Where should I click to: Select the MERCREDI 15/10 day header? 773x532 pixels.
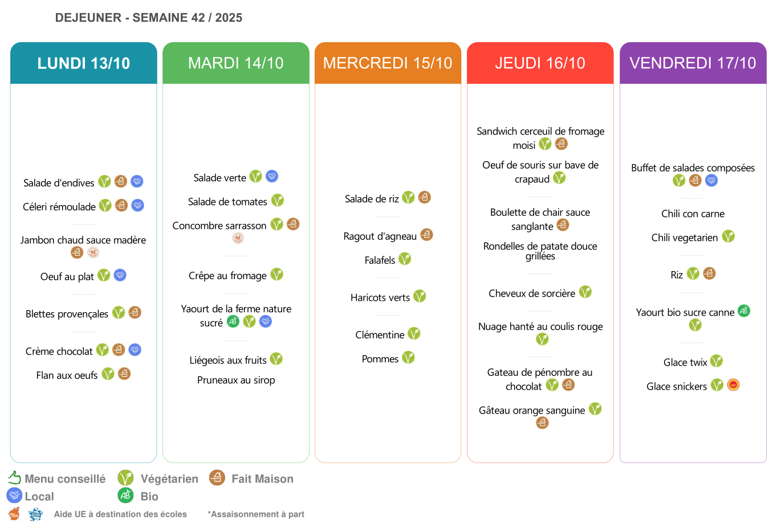tap(388, 63)
